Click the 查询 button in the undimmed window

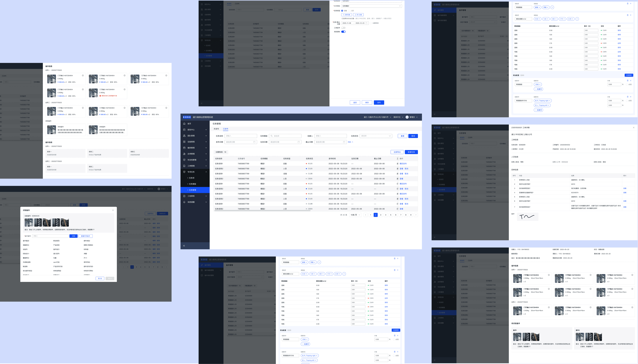click(413, 136)
